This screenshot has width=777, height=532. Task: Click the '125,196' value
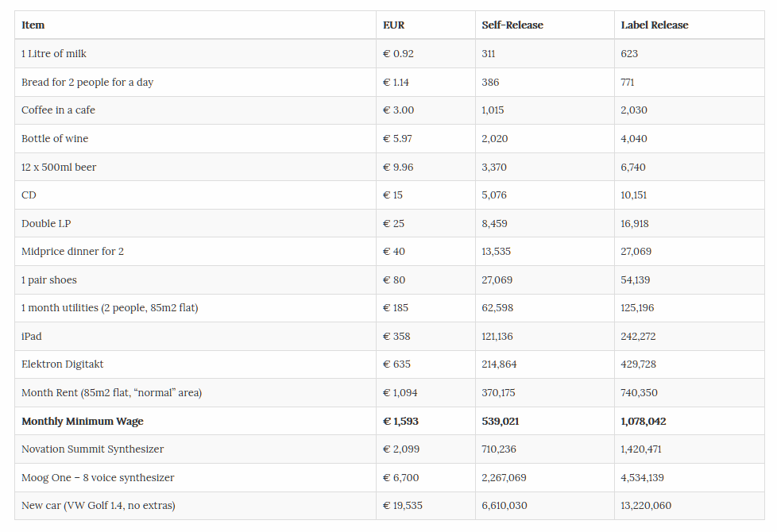pyautogui.click(x=636, y=307)
